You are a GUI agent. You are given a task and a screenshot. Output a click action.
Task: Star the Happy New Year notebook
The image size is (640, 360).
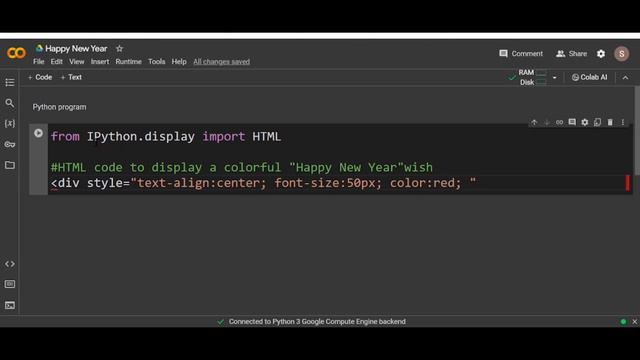119,49
